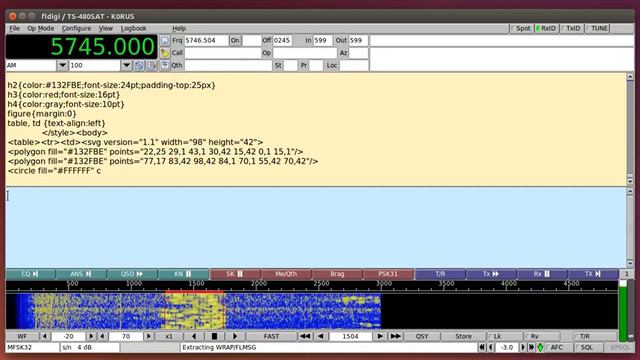Click the MFSK32 mode status field
Viewport: 640px width, 360px height.
tap(32, 347)
